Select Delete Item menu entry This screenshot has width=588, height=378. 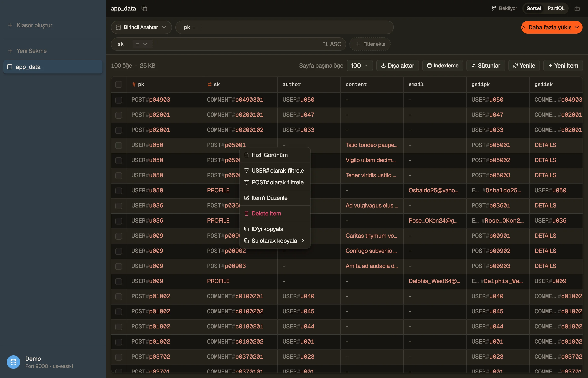tap(275, 213)
